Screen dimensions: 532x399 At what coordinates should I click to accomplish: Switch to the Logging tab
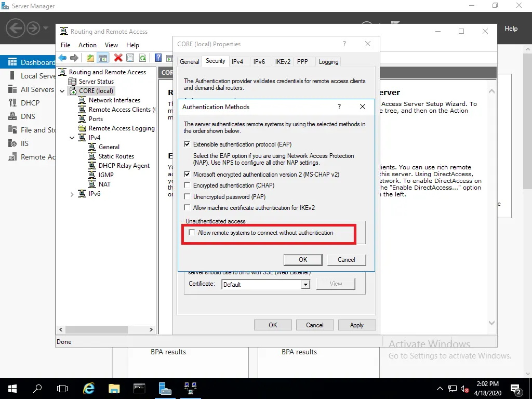coord(328,62)
